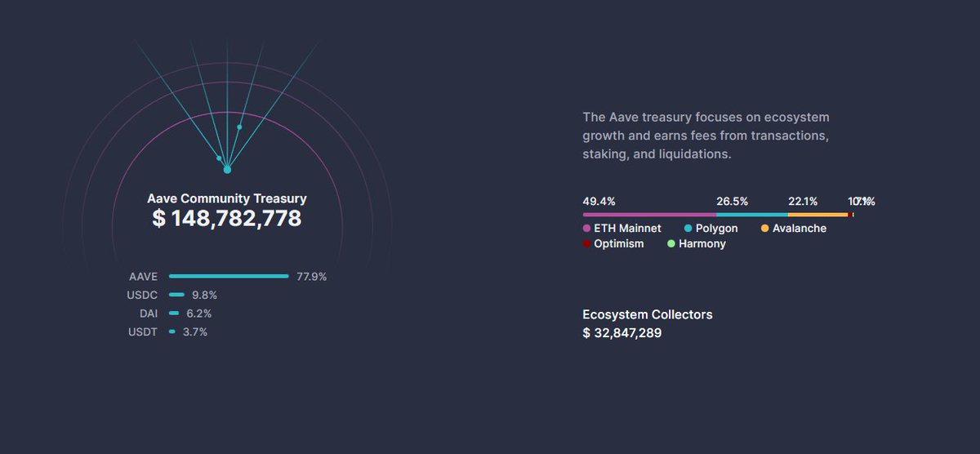Image resolution: width=980 pixels, height=454 pixels.
Task: Click the AAVE token label
Action: pos(143,277)
